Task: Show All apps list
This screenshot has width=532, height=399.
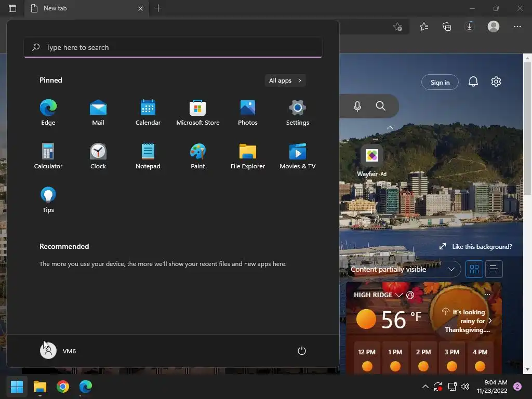Action: (285, 81)
